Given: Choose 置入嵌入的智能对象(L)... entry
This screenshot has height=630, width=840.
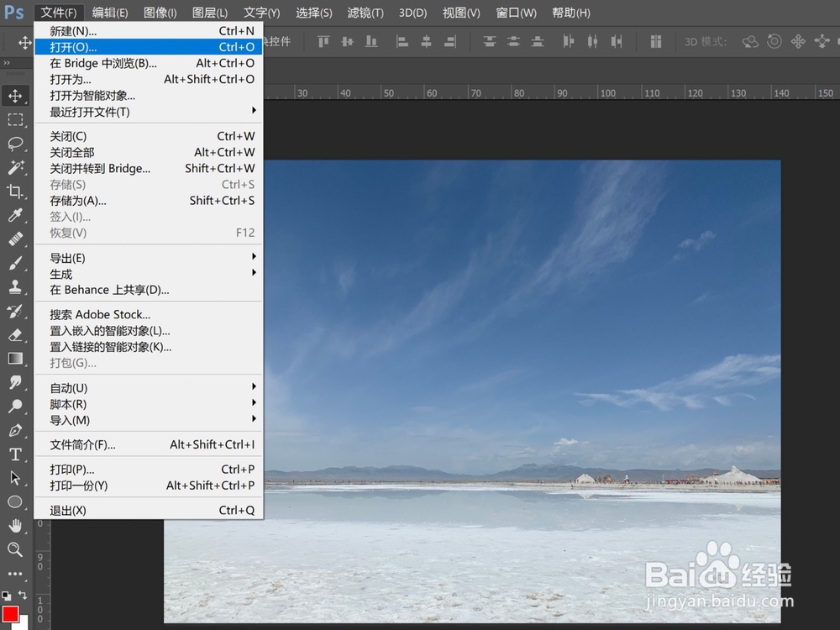Looking at the screenshot, I should (x=149, y=331).
